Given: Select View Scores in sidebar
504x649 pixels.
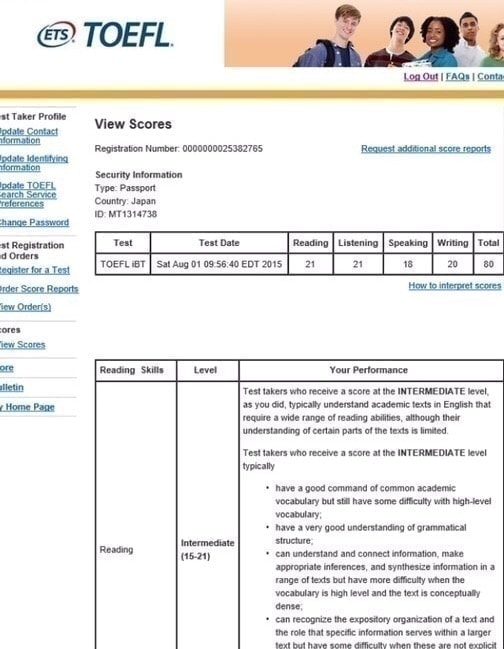Looking at the screenshot, I should pos(22,344).
